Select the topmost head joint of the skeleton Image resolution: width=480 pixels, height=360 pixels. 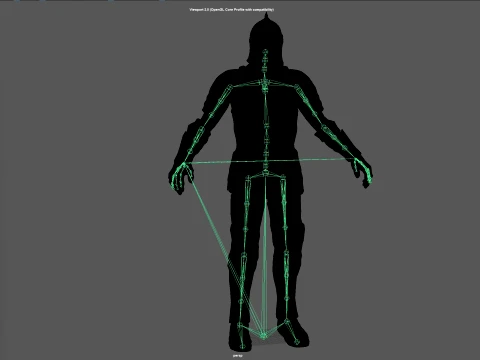pyautogui.click(x=265, y=52)
